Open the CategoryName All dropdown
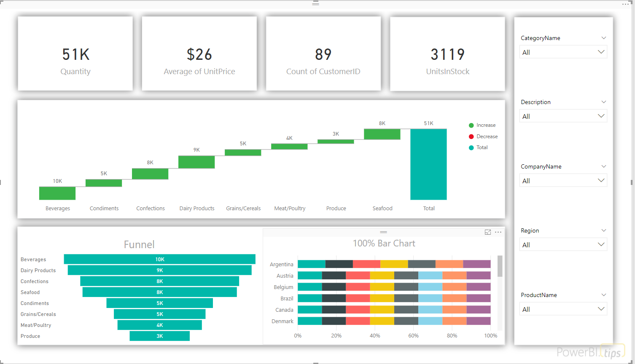This screenshot has width=635, height=364. [x=563, y=52]
